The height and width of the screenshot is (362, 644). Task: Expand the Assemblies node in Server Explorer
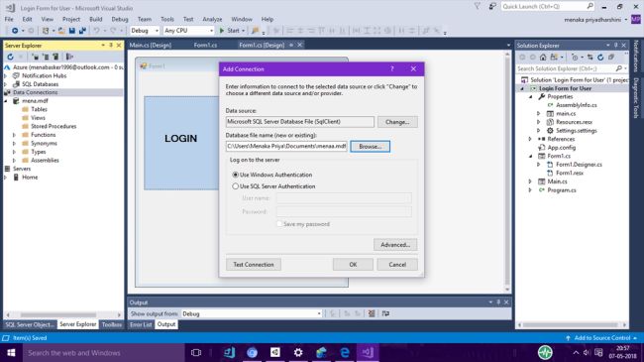[14, 161]
